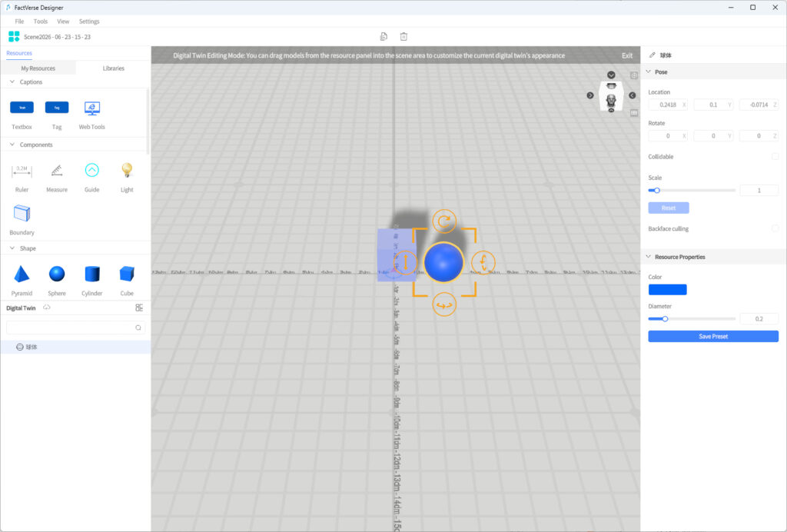
Task: Pick the Cylinder shape
Action: (x=92, y=274)
